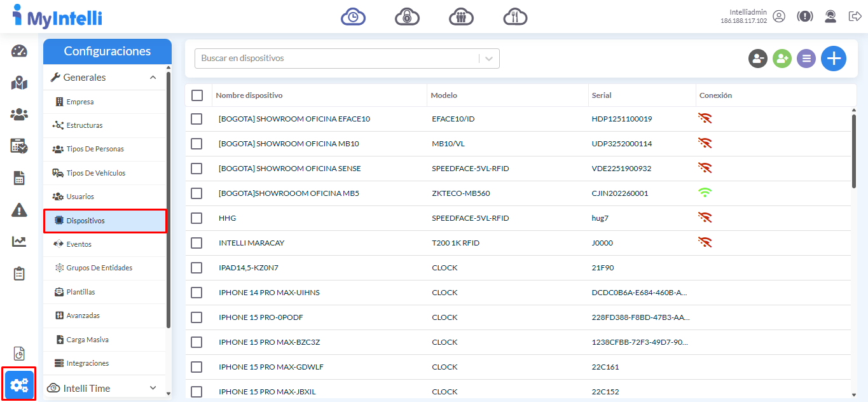
Task: Click the Serial column header
Action: [602, 95]
